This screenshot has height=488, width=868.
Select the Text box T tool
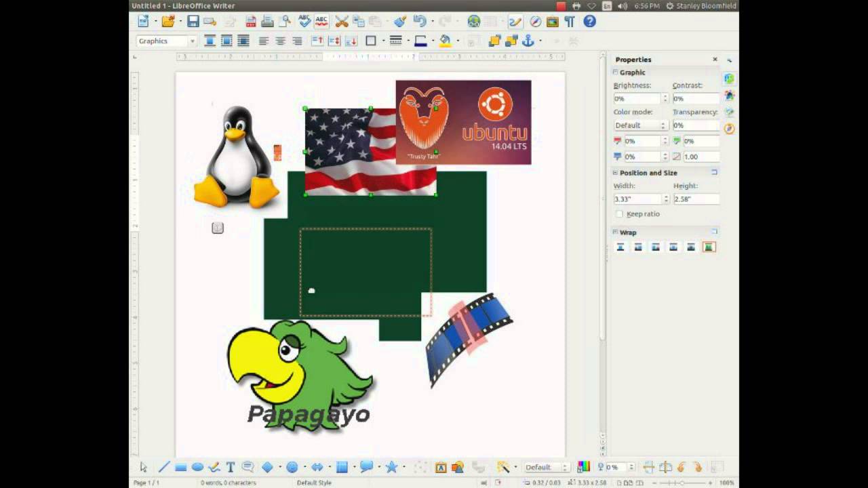click(x=231, y=467)
